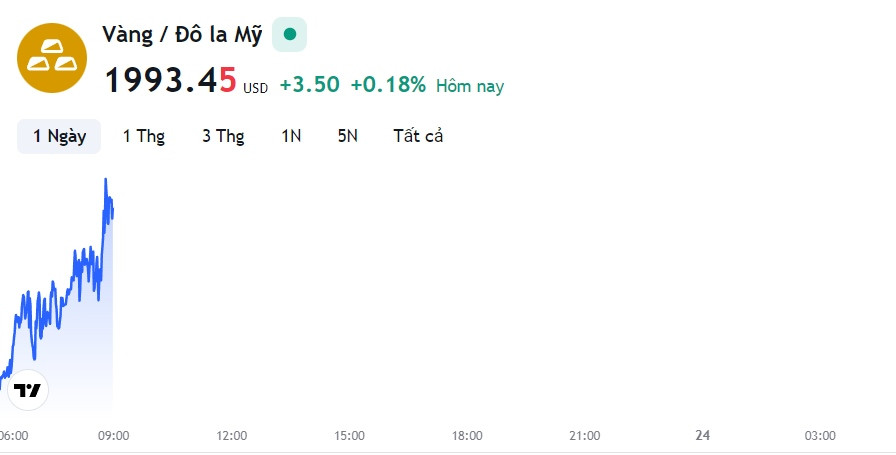Click the gold bars logo icon
Image resolution: width=896 pixels, height=455 pixels.
click(x=52, y=58)
